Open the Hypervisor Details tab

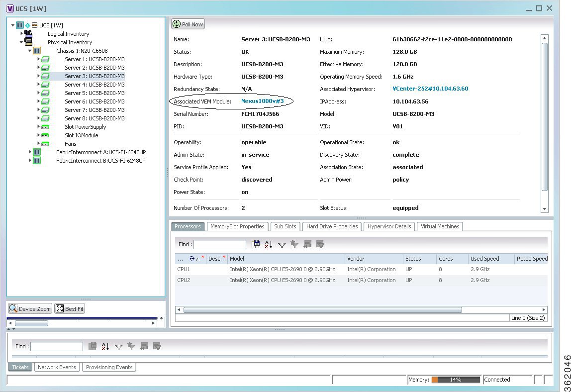coord(389,226)
